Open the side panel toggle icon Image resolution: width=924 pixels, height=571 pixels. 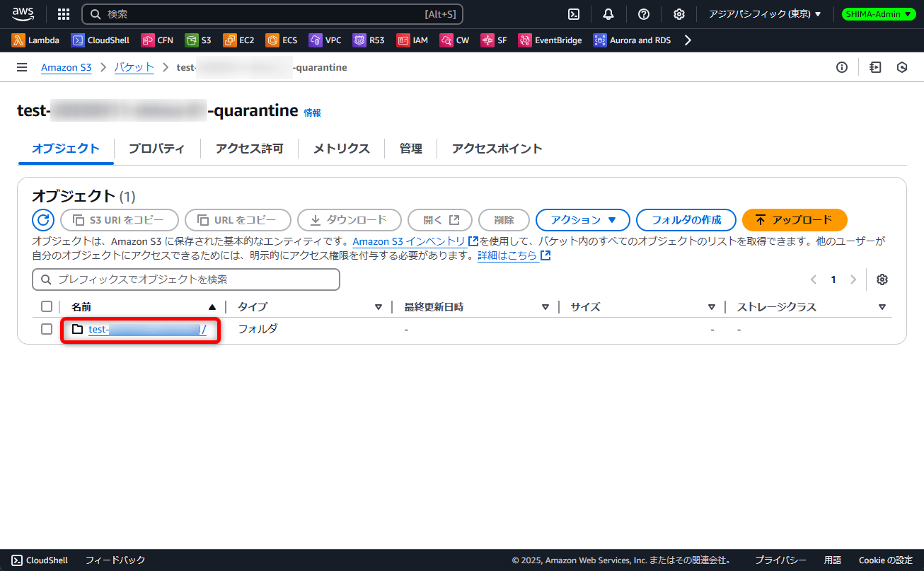875,67
